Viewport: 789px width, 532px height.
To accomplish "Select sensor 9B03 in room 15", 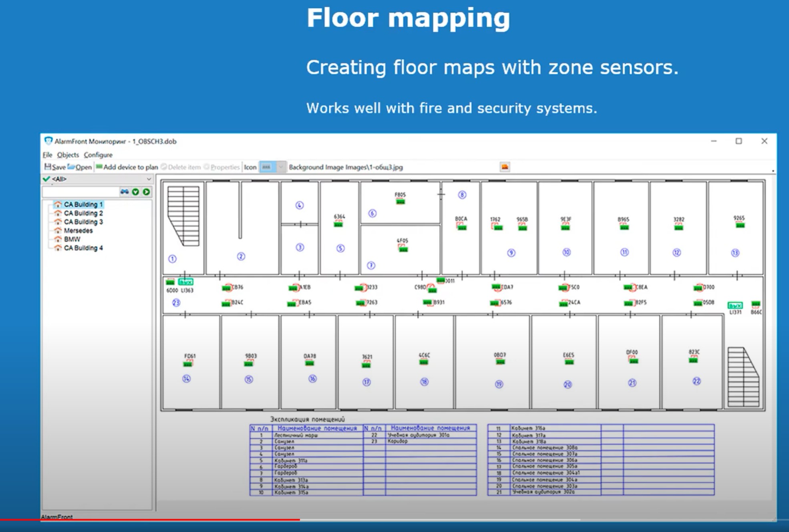I will pos(249,363).
